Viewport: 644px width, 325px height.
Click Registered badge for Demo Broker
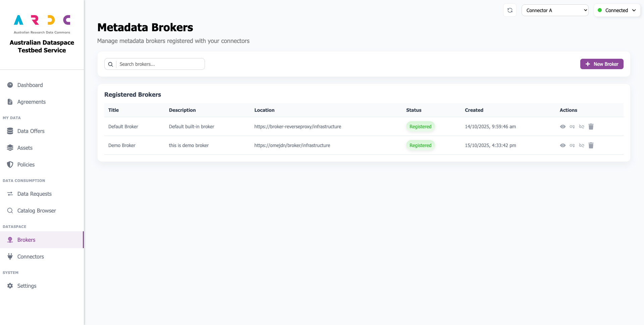420,145
